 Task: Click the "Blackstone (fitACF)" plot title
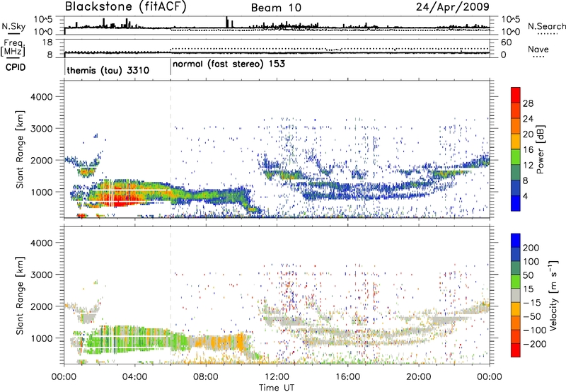point(126,7)
